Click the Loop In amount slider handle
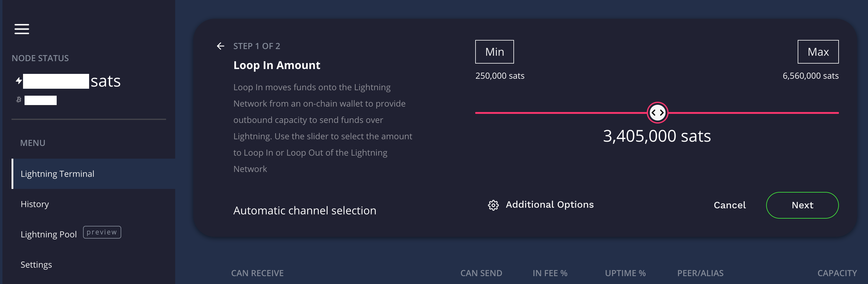This screenshot has width=868, height=284. click(657, 113)
